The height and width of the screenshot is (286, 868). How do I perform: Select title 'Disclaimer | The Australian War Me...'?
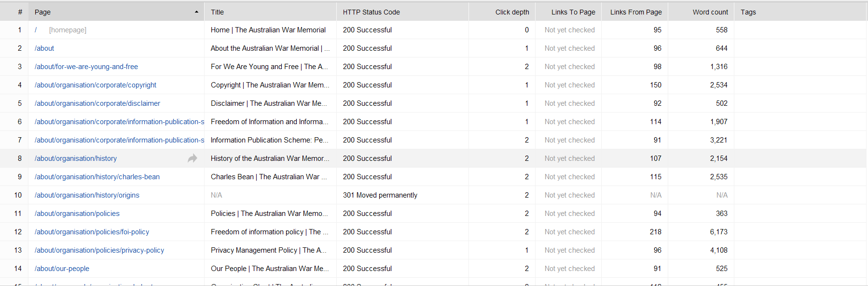tap(269, 103)
